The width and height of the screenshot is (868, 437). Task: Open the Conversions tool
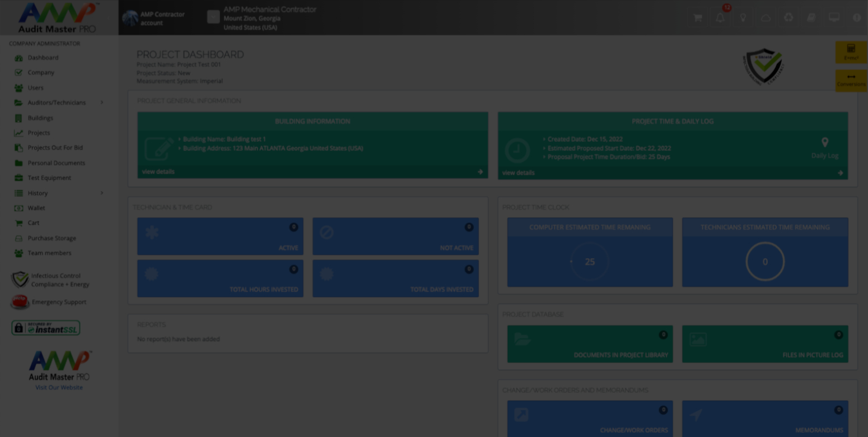coord(851,80)
